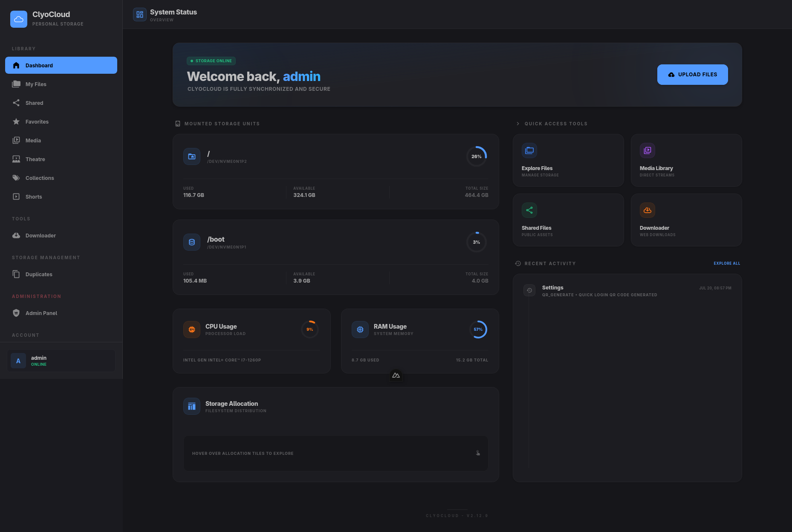Viewport: 792px width, 532px height.
Task: Click the 15.2 GB TOTAL text
Action: point(472,360)
